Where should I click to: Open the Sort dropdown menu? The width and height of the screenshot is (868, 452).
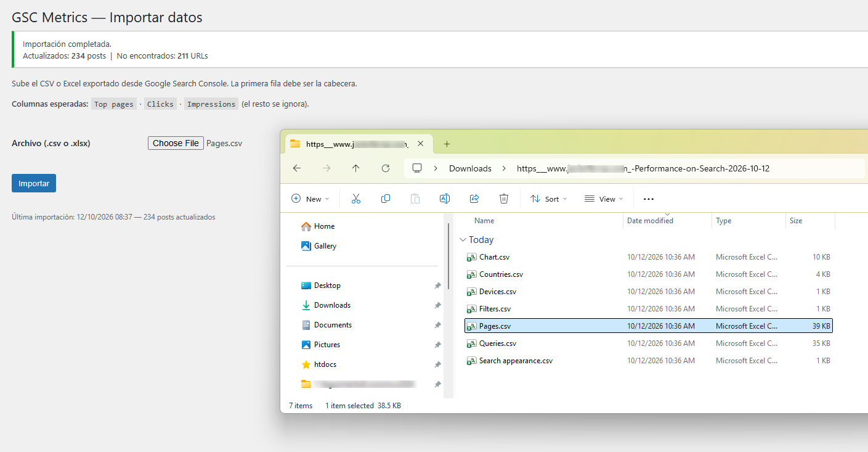[548, 199]
